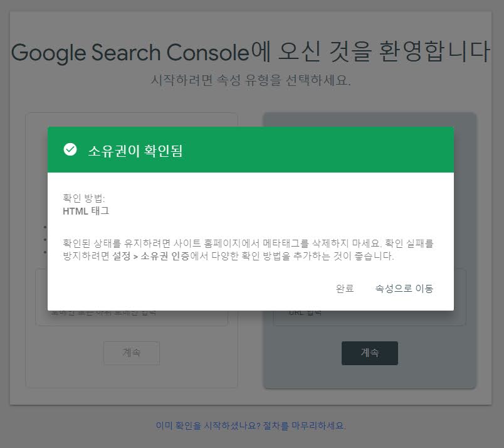Screen dimensions: 504x448
Task: Click the 완료 button in the dialog
Action: [x=345, y=289]
